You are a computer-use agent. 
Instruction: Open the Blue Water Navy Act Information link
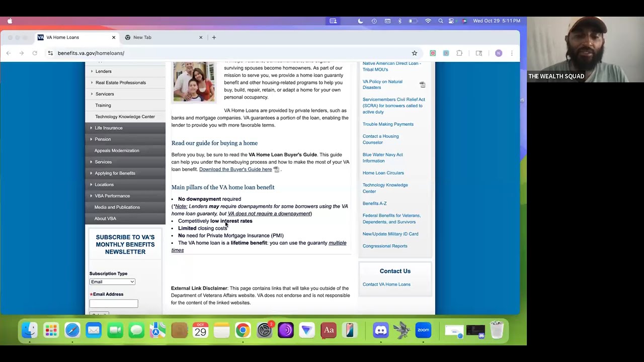(x=383, y=158)
